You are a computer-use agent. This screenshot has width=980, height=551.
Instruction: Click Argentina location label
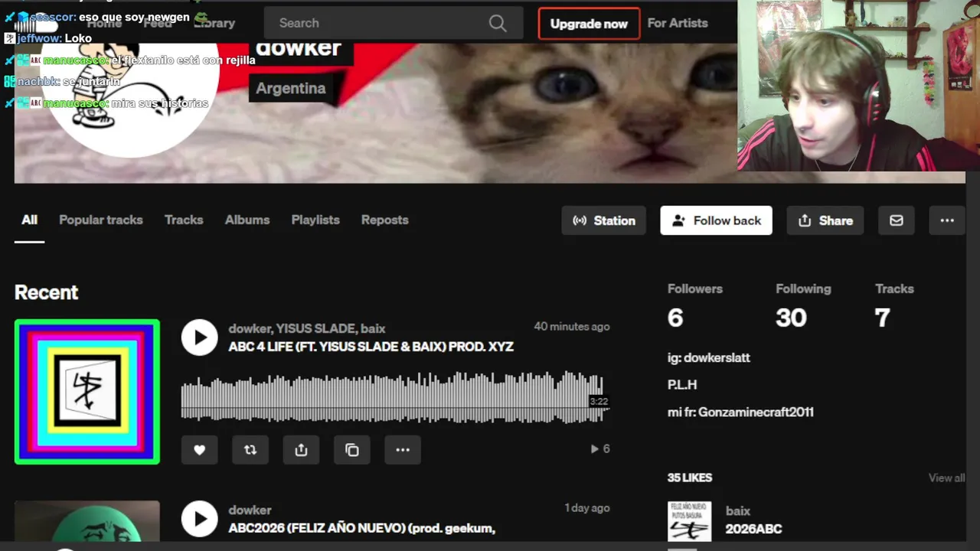click(291, 89)
